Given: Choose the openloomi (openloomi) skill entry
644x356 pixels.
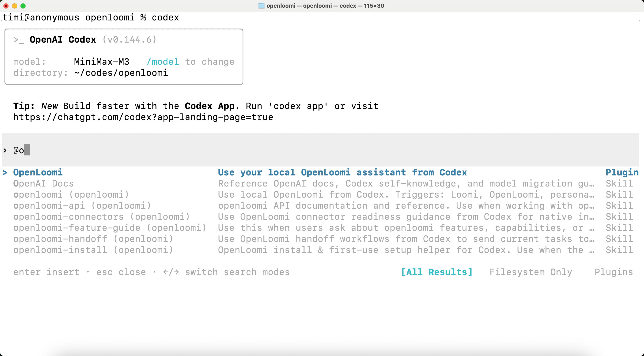Looking at the screenshot, I should coord(321,194).
